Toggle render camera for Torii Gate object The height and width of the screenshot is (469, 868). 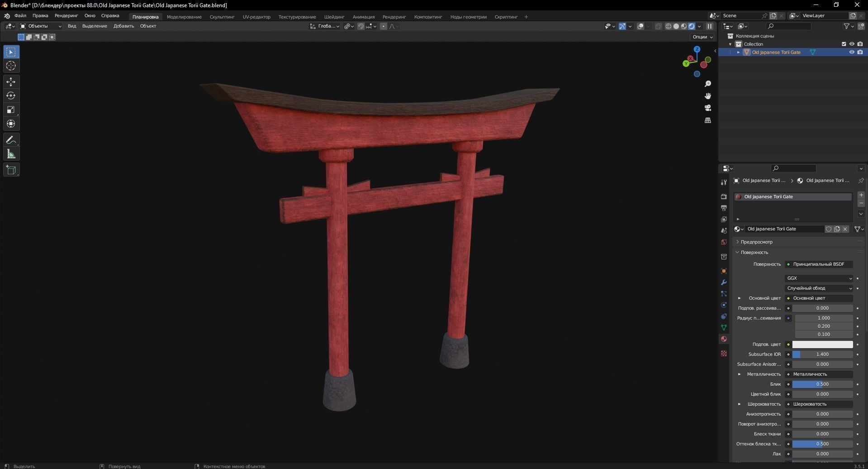[860, 52]
